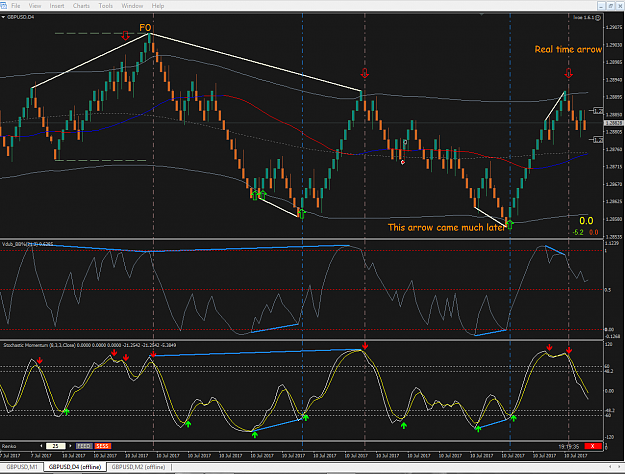Open the Window menu
The height and width of the screenshot is (474, 625).
132,6
